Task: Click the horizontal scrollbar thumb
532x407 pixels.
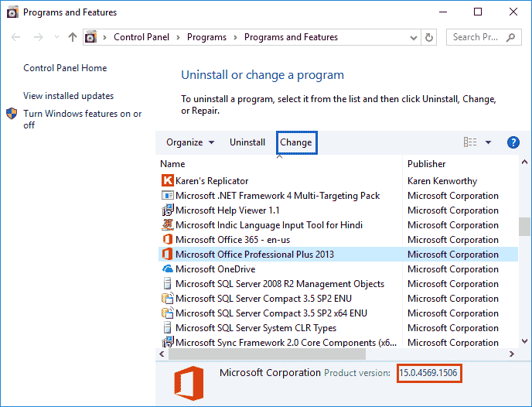Action: coord(268,354)
